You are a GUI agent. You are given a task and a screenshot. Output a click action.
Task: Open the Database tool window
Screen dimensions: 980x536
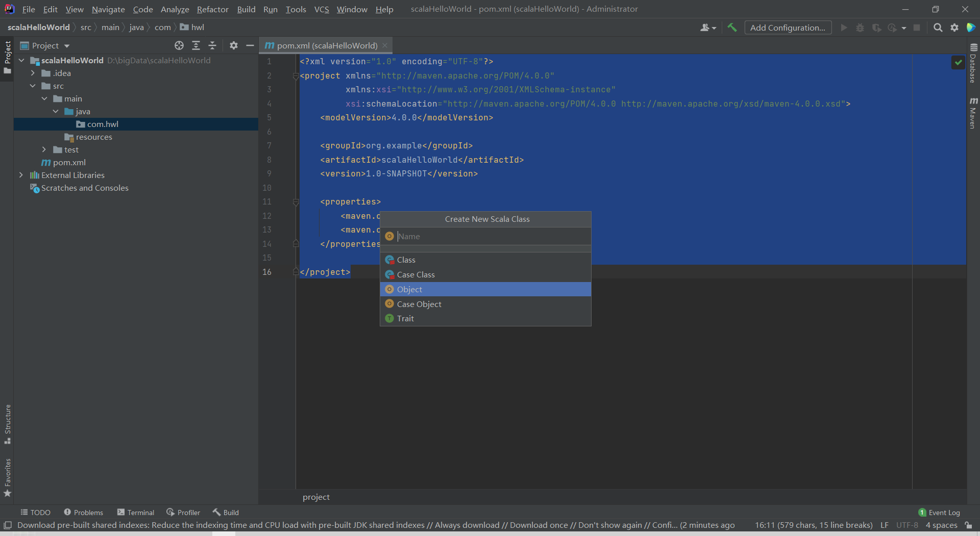[x=973, y=63]
